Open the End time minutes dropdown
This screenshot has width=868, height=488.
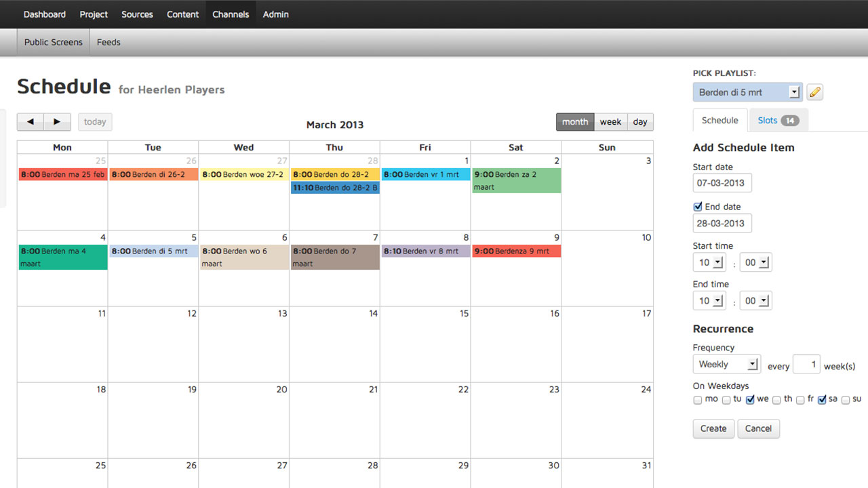[755, 301]
